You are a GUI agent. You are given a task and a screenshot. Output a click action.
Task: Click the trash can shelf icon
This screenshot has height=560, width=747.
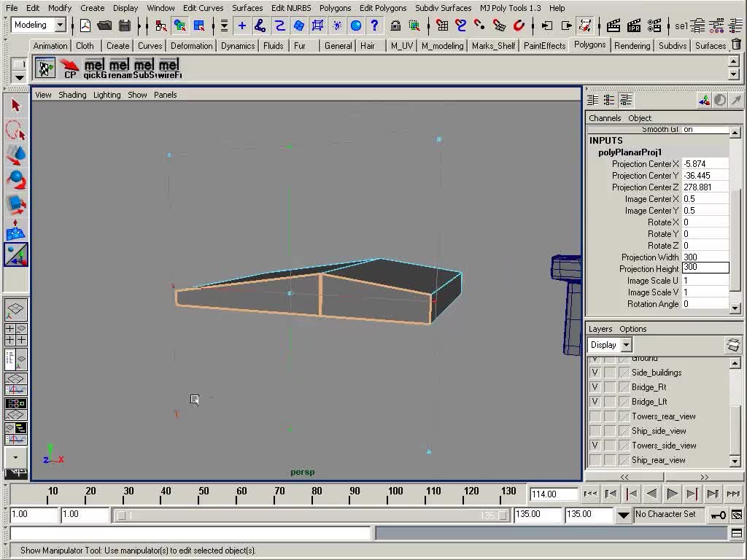point(737,44)
